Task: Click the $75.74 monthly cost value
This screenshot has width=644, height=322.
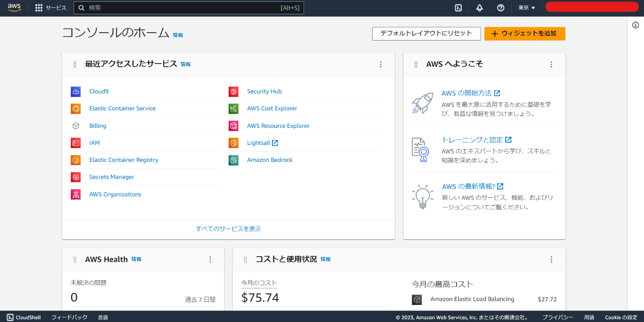Action: tap(260, 298)
